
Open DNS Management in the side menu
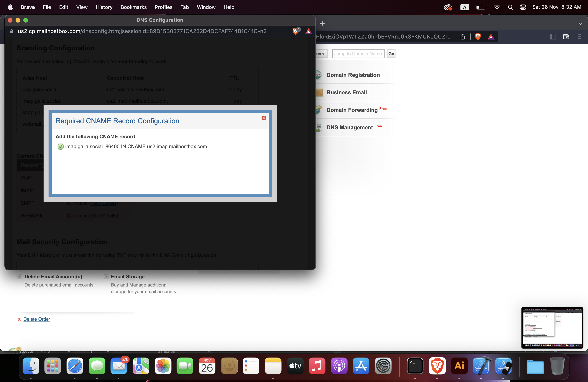click(349, 128)
